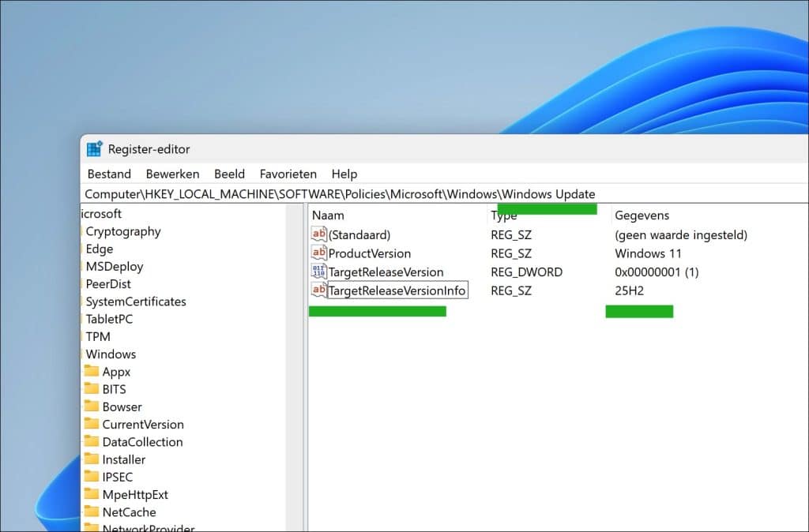Select the MpeHttpExt folder icon
Image resolution: width=809 pixels, height=532 pixels.
pyautogui.click(x=92, y=494)
